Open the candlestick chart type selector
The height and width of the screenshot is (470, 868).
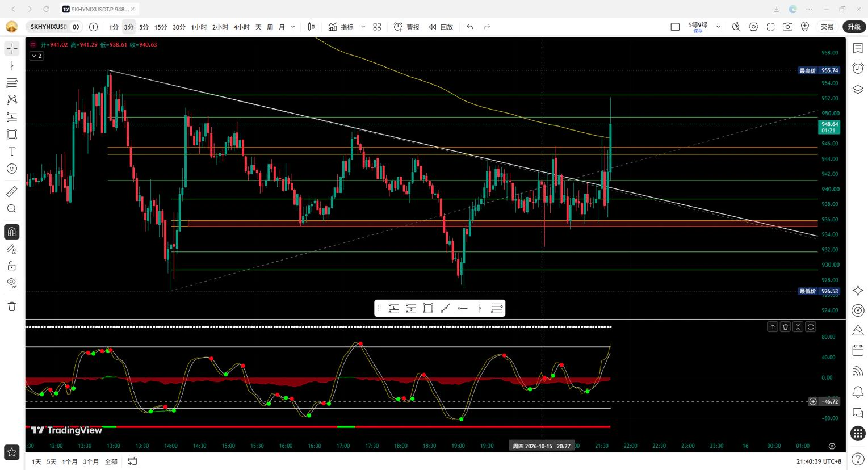pyautogui.click(x=311, y=27)
